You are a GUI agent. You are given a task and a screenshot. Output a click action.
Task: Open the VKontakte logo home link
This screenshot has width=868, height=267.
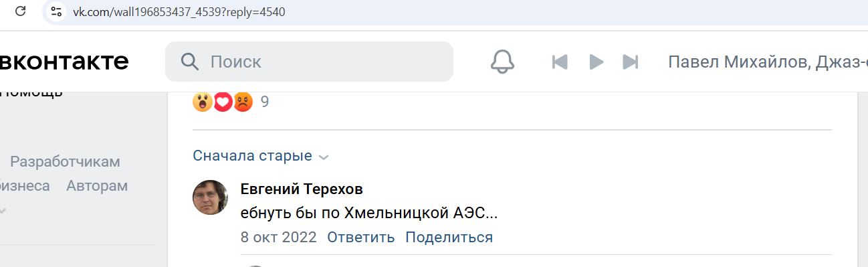coord(64,62)
